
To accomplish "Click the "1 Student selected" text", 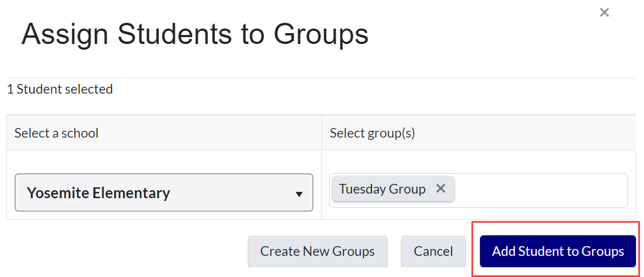I will tap(60, 89).
